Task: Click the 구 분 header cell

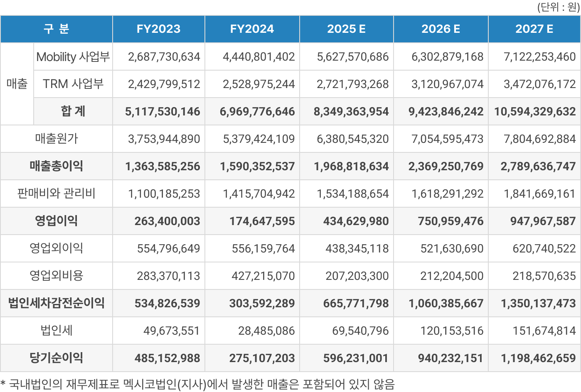Action: point(57,29)
